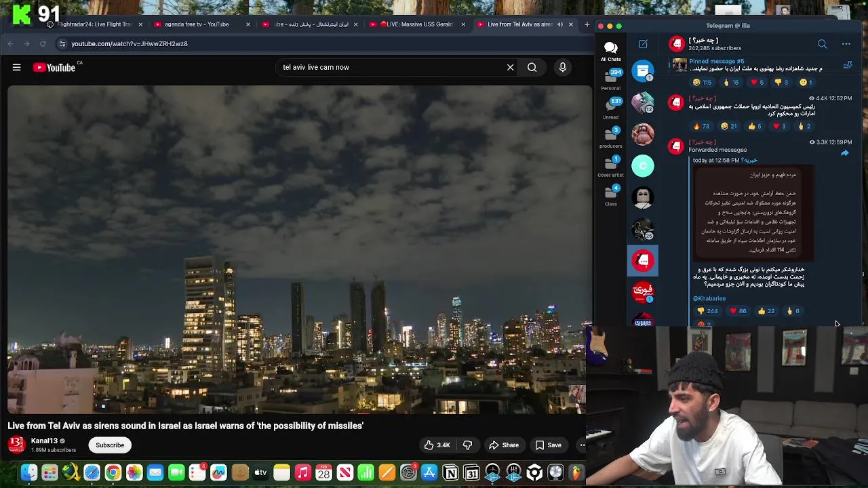
Task: Subscribe to Kanal13 channel
Action: point(110,445)
